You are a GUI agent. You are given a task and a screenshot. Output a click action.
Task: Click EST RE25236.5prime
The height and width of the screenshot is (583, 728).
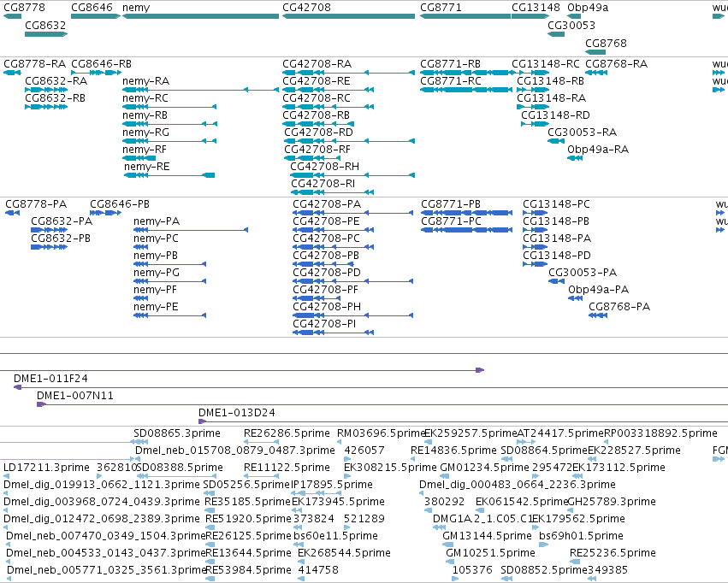[x=613, y=553]
